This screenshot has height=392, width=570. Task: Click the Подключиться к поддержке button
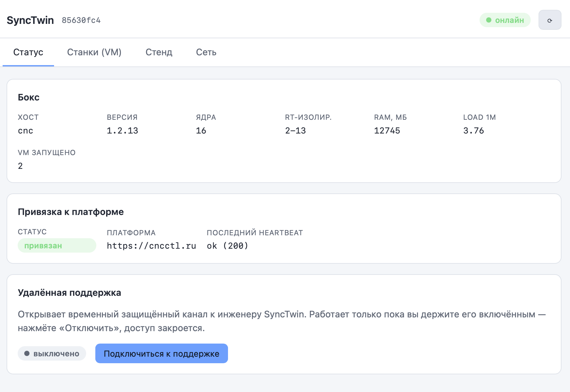pos(161,353)
